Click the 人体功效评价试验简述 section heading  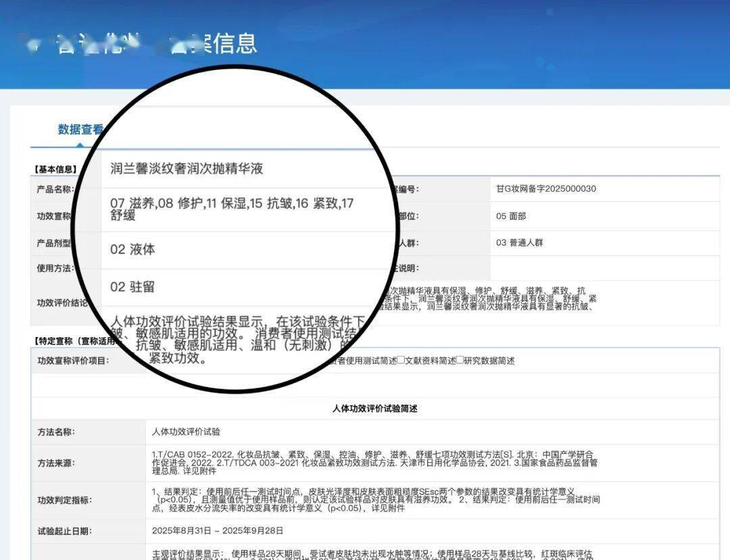(x=374, y=409)
